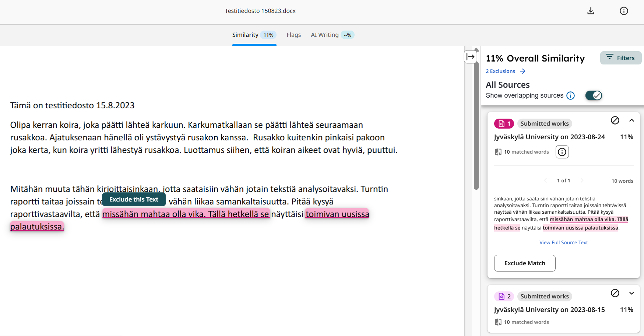The height and width of the screenshot is (336, 644).
Task: Click the download report icon
Action: 591,11
